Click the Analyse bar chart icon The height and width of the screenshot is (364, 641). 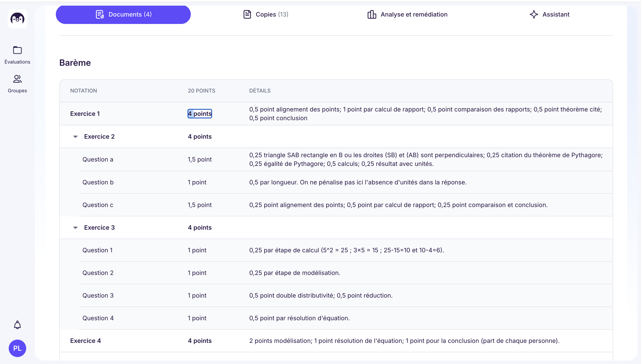(x=372, y=15)
